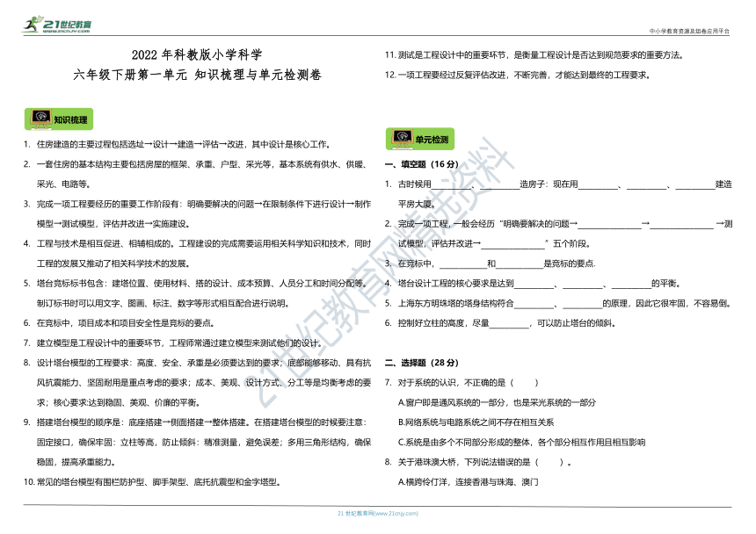Click knowledge point 12 starting 一项工程要经过反复评估改进
The height and width of the screenshot is (534, 756).
coord(518,76)
